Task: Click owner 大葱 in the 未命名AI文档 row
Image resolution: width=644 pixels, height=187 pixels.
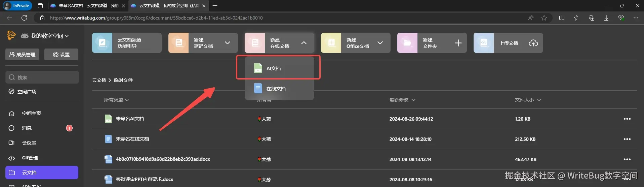Action: click(x=264, y=119)
